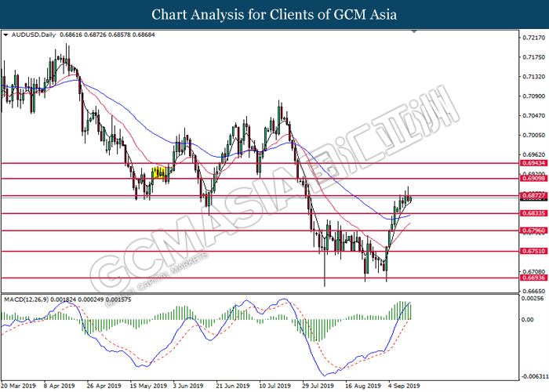Click the 0.72170 price axis value

(534, 38)
